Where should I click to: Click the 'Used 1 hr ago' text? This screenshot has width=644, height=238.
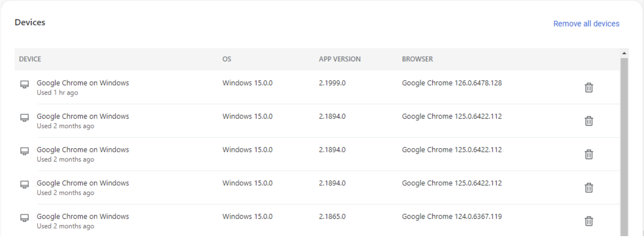point(57,93)
